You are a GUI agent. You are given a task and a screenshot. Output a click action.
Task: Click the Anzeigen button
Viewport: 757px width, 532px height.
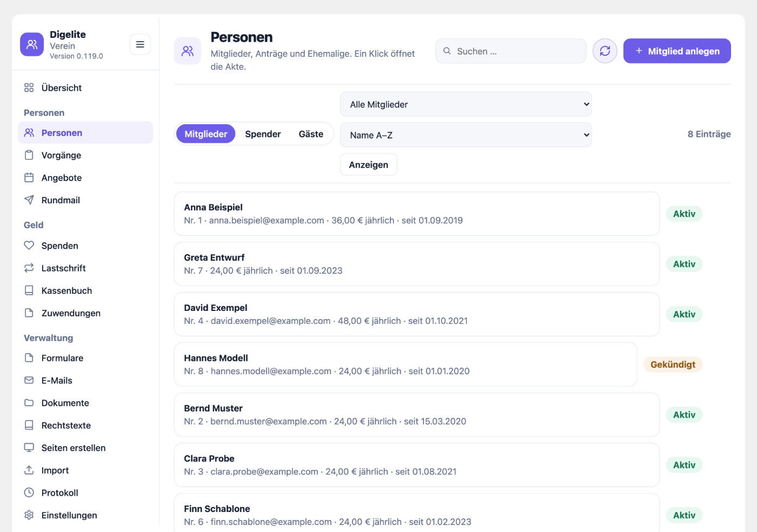(369, 164)
